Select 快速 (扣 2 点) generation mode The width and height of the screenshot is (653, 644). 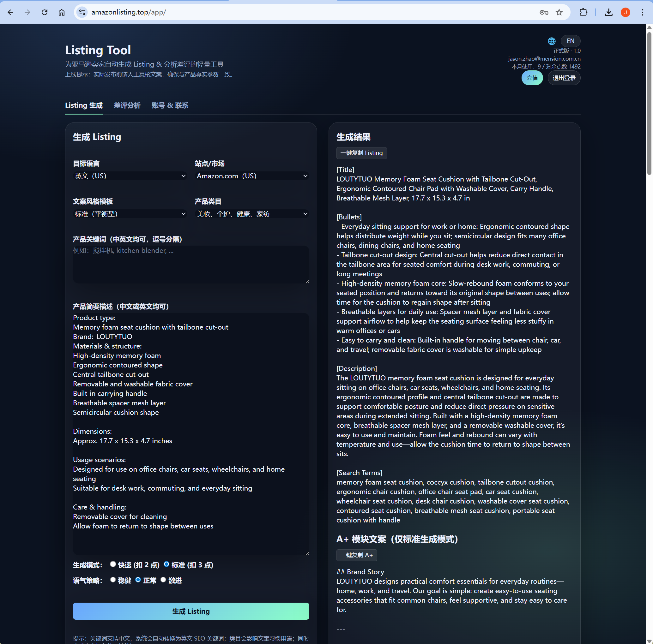point(113,564)
